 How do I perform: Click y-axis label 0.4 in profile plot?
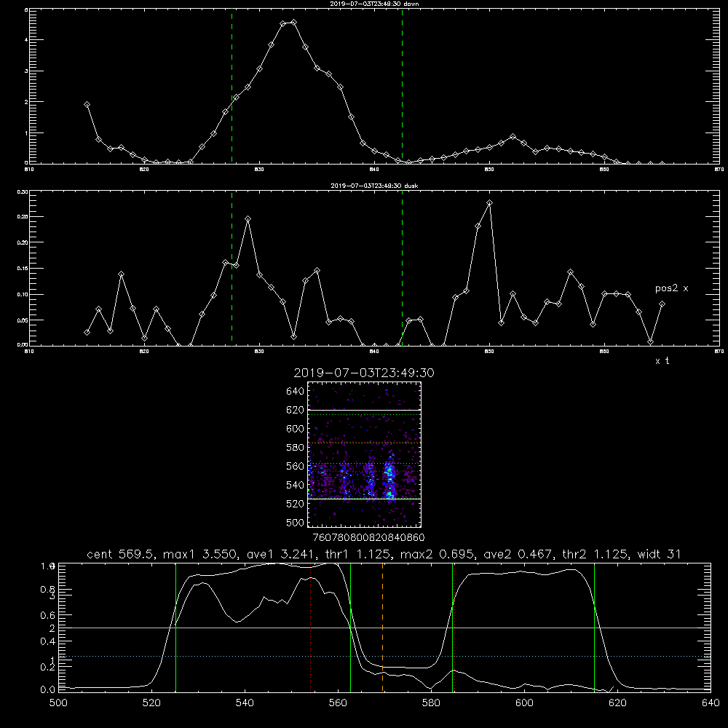[47, 641]
